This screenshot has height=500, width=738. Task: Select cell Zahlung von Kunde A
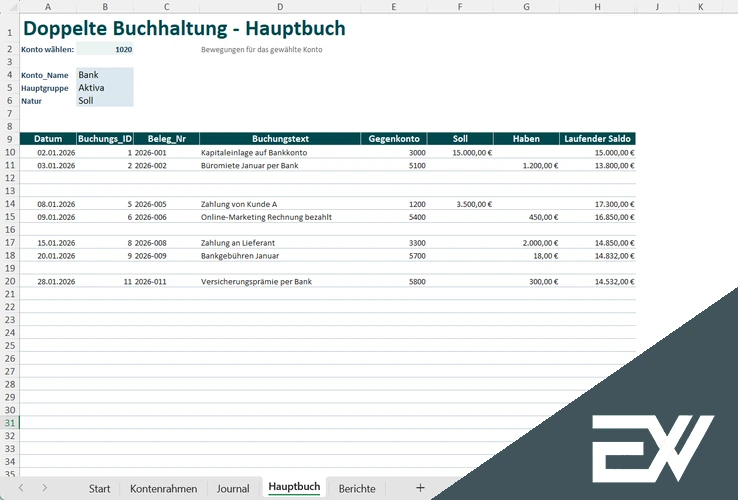280,204
